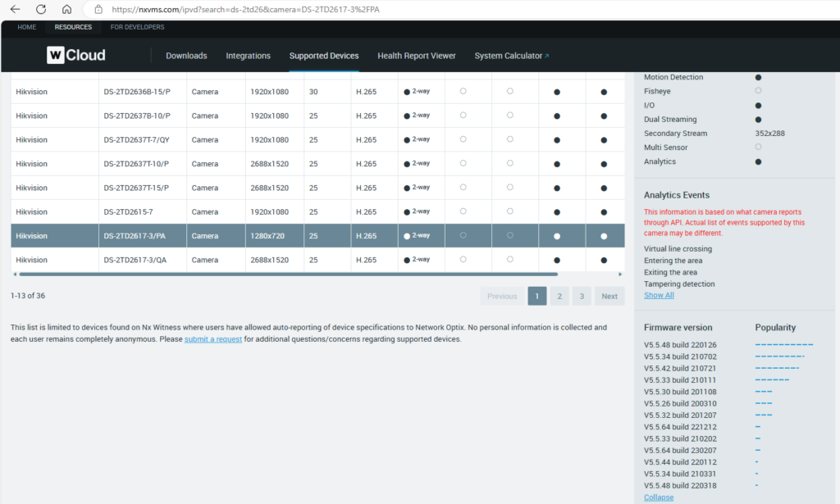Click the 2-way audio indicator for DS-2TD2617-3/QA
The height and width of the screenshot is (504, 840).
click(417, 260)
